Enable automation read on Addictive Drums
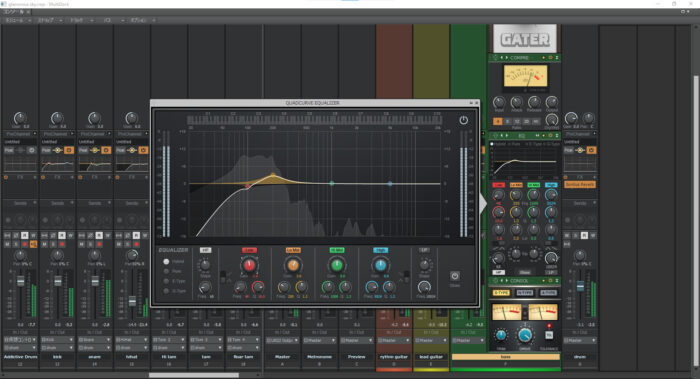The image size is (700, 379). [x=25, y=235]
